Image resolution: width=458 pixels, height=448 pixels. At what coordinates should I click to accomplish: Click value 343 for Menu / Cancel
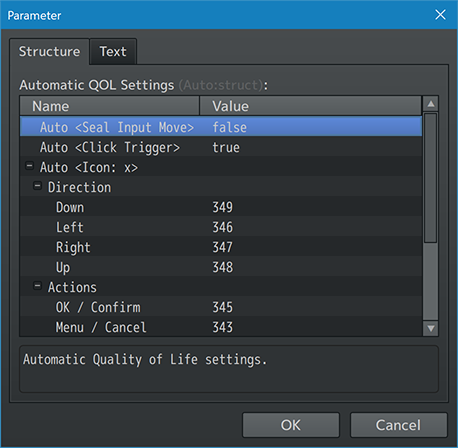click(223, 327)
